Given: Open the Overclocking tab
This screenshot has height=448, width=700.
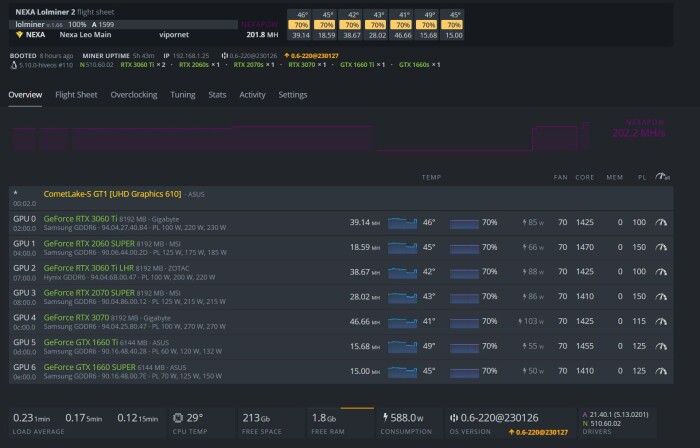Looking at the screenshot, I should pyautogui.click(x=133, y=95).
